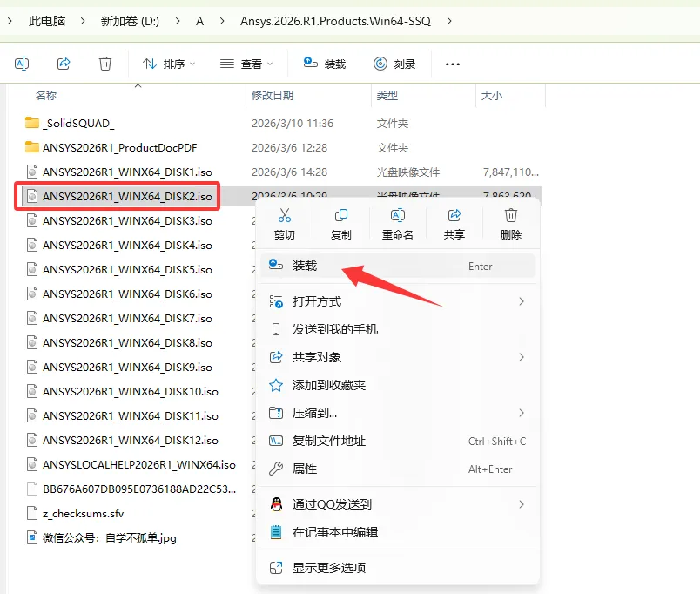This screenshot has height=594, width=700.
Task: Choose 发送到我的手机 in context menu
Action: click(398, 329)
